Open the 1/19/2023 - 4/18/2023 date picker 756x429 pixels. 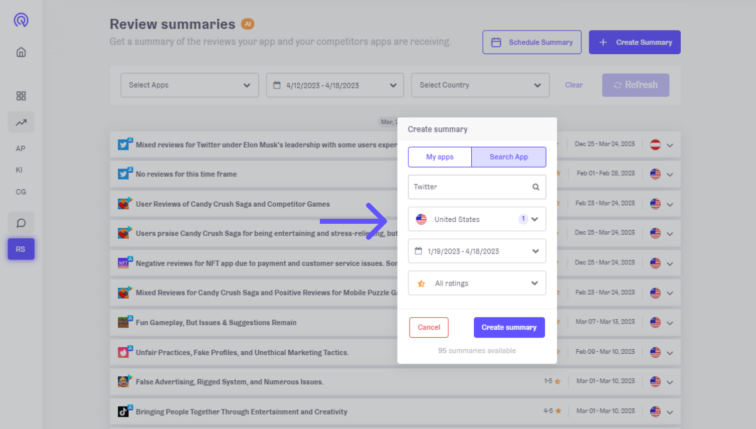[477, 251]
